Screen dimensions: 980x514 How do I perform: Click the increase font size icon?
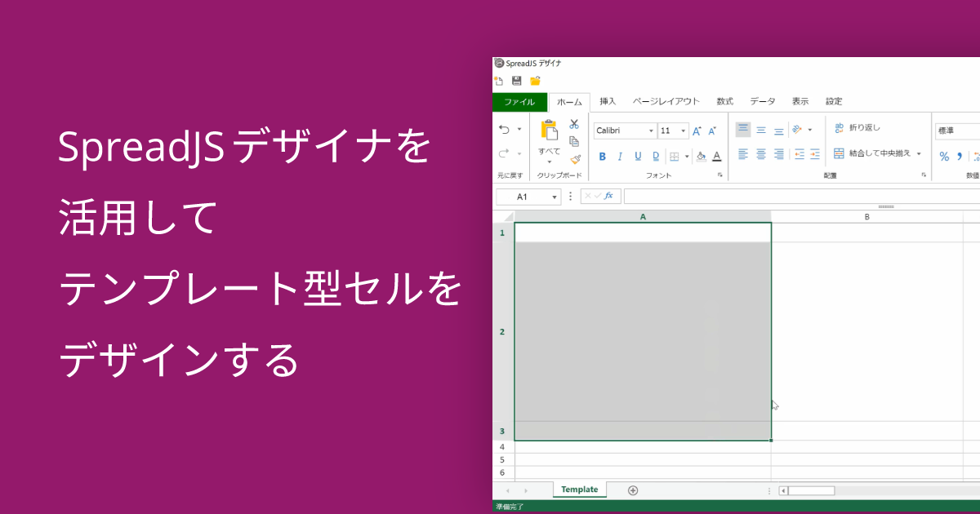pyautogui.click(x=696, y=128)
